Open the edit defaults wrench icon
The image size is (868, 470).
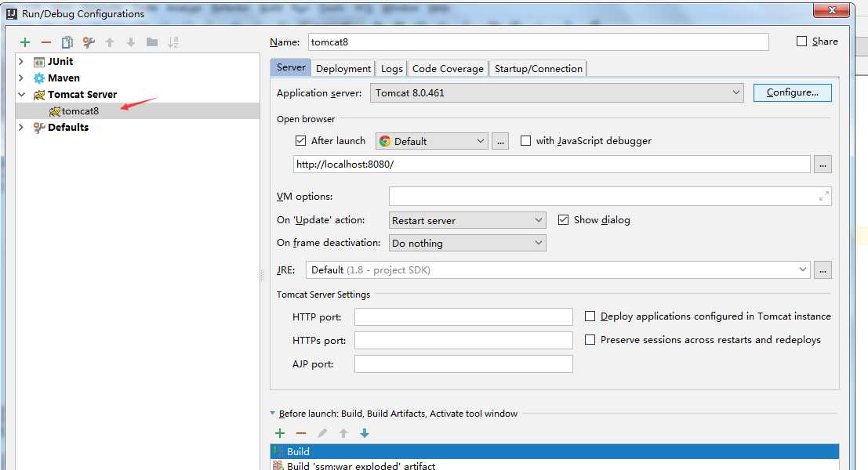click(x=89, y=42)
